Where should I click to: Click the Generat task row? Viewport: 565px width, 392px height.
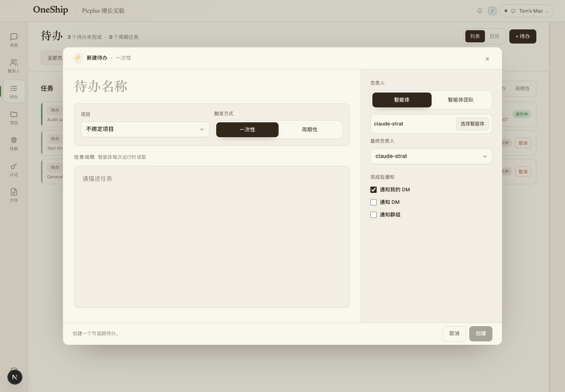52,172
